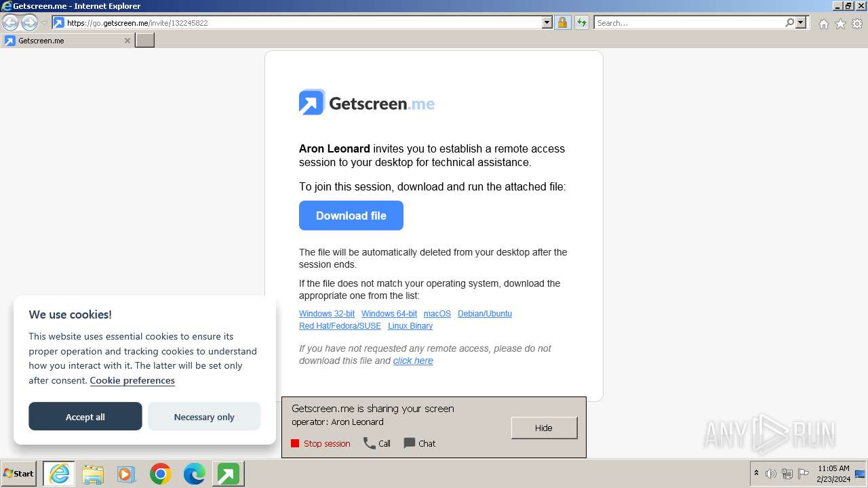Open the Linux Binary download link
This screenshot has width=868, height=488.
[x=410, y=326]
